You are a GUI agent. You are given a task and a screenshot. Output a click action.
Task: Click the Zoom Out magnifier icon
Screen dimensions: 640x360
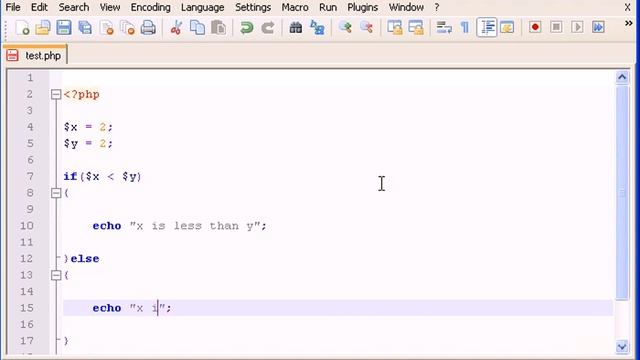coord(367,28)
